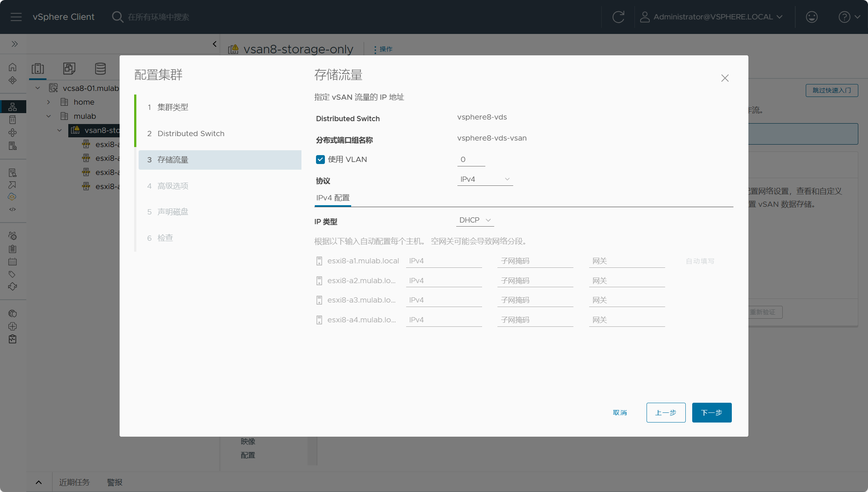Toggle the Use VLAN checkbox
Screen dimensions: 868x492
tap(320, 160)
